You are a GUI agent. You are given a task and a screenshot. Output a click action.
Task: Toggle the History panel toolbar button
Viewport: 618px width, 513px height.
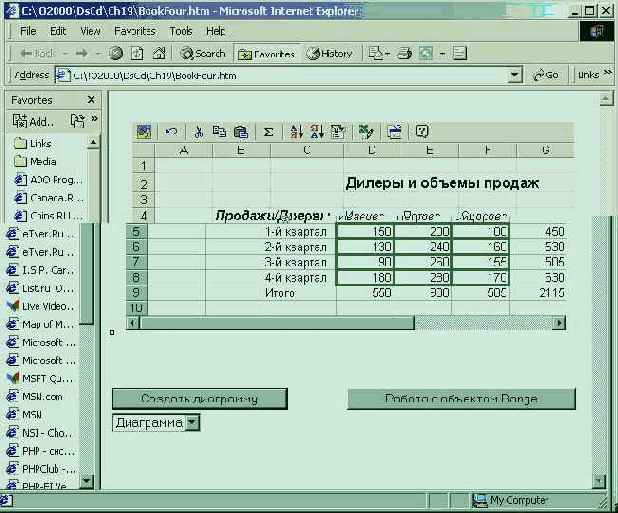tap(329, 53)
